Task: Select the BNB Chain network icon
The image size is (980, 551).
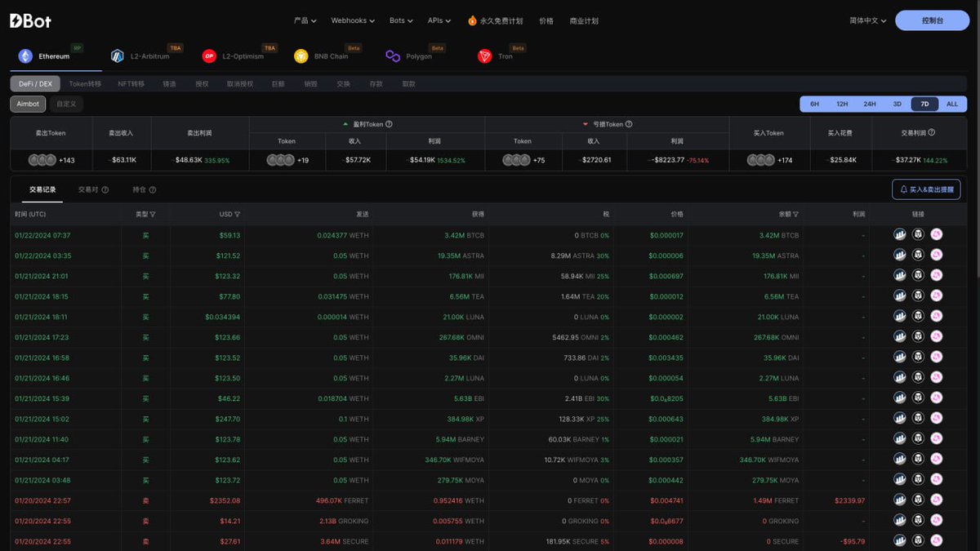Action: tap(301, 56)
